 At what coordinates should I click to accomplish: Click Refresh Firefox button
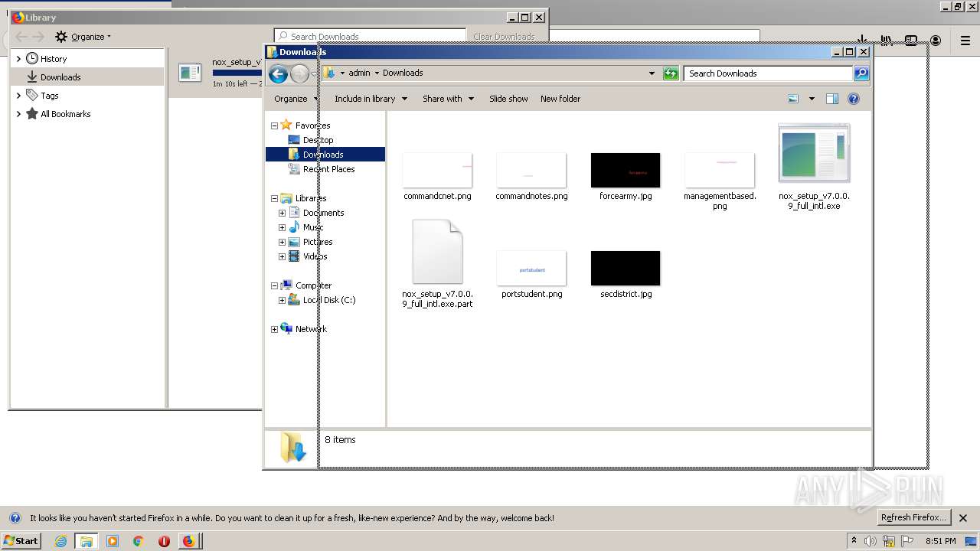point(913,517)
